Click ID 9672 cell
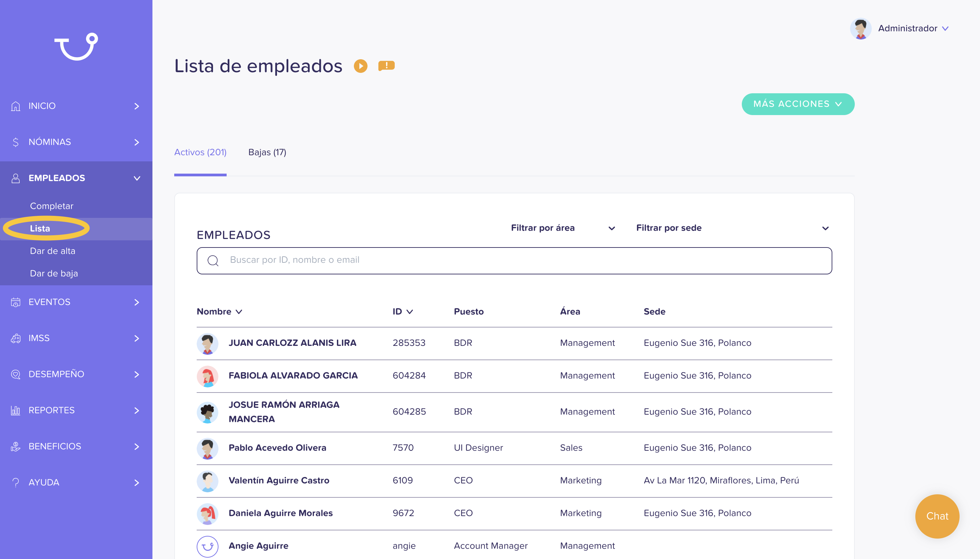The image size is (980, 559). click(403, 513)
